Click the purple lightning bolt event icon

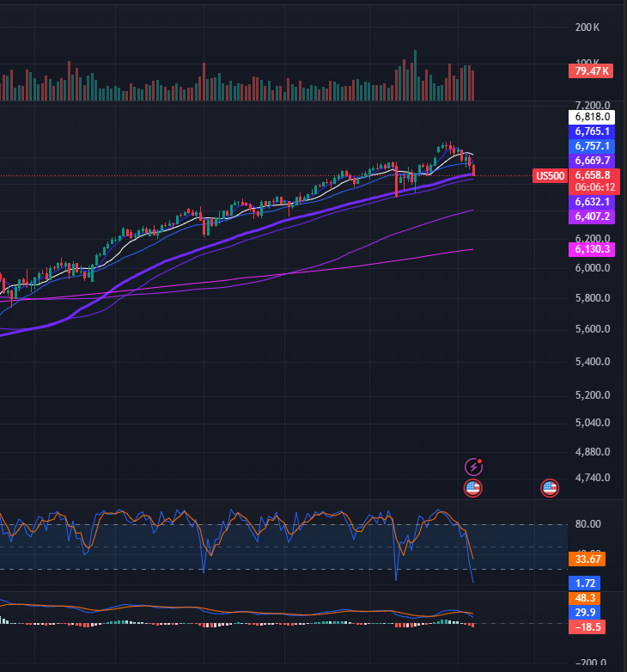pyautogui.click(x=472, y=467)
